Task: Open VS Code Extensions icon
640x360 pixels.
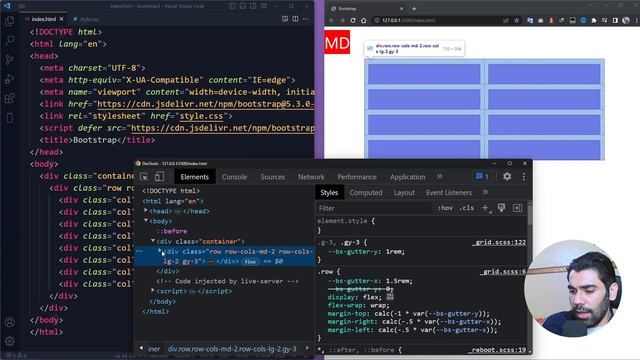Action: 10,98
